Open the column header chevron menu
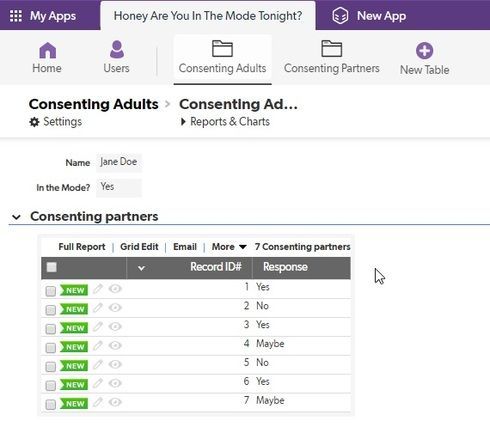This screenshot has height=433, width=490. 141,268
